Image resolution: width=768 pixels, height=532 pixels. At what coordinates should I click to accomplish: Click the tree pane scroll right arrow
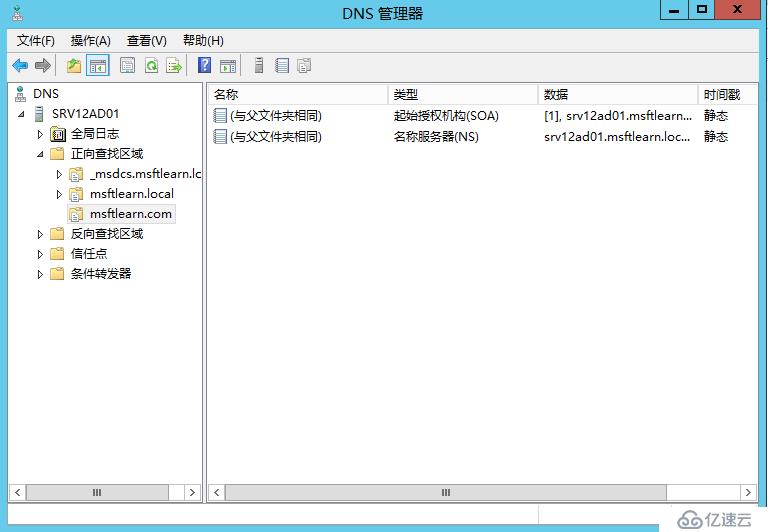pyautogui.click(x=192, y=492)
